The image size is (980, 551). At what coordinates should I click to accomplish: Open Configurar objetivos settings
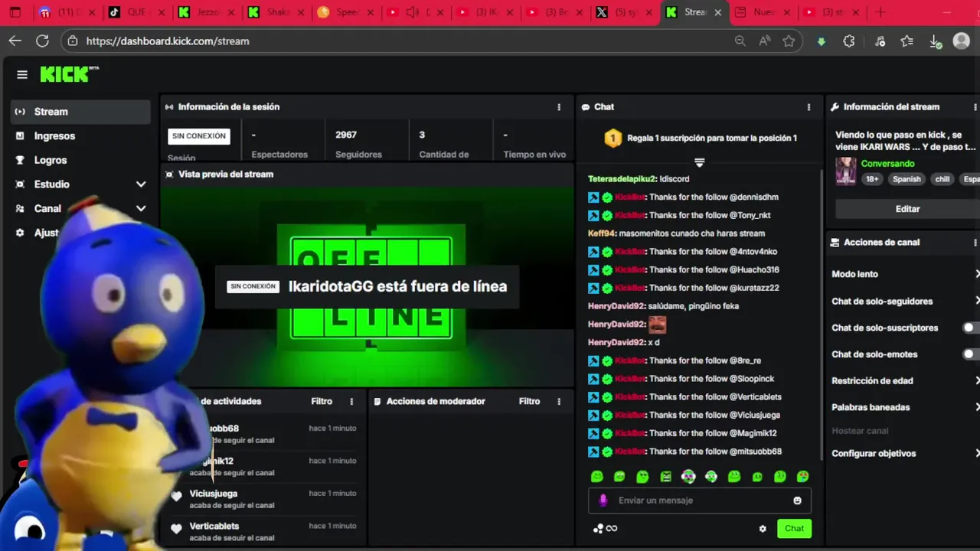click(905, 454)
